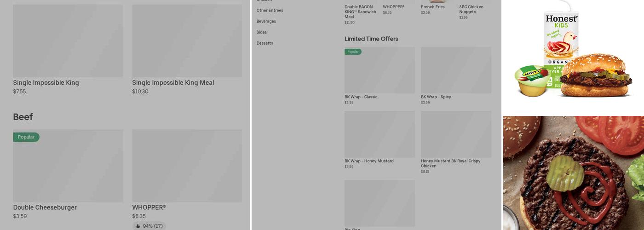Choose the BK Wrap - Honey Mustard thumbnail
644x230 pixels.
[x=379, y=134]
